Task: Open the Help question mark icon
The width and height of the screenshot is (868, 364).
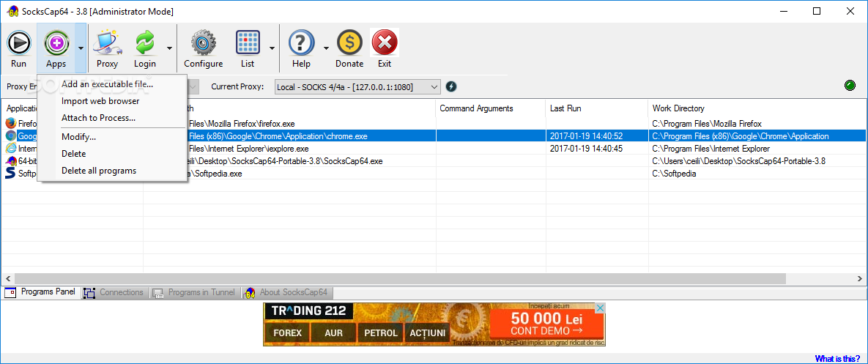Action: (x=301, y=42)
